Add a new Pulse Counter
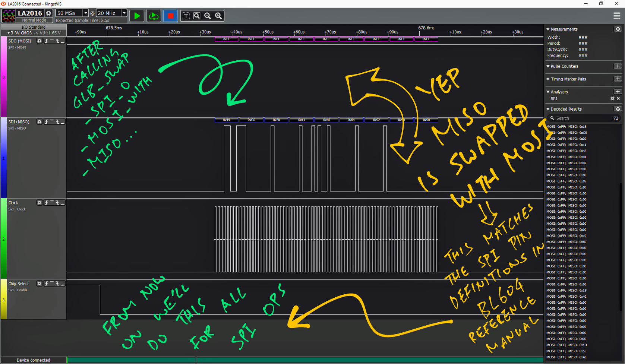This screenshot has width=625, height=364. (x=618, y=66)
